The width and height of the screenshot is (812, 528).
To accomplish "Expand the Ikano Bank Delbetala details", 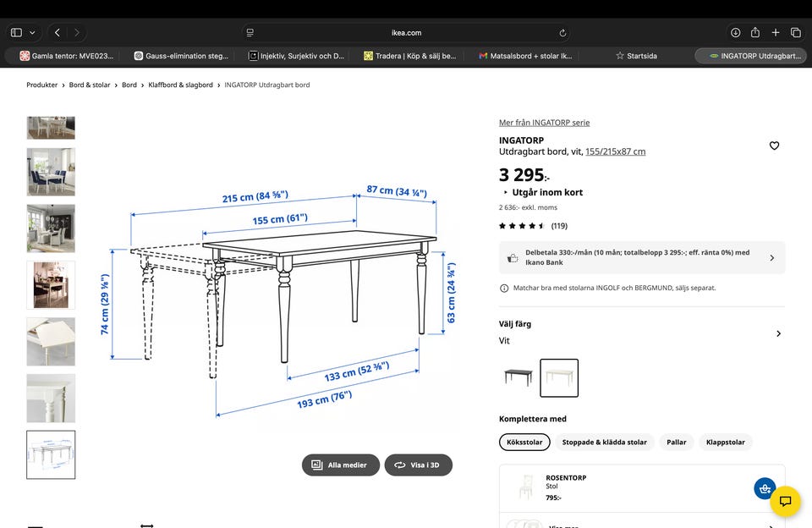I will tap(771, 258).
